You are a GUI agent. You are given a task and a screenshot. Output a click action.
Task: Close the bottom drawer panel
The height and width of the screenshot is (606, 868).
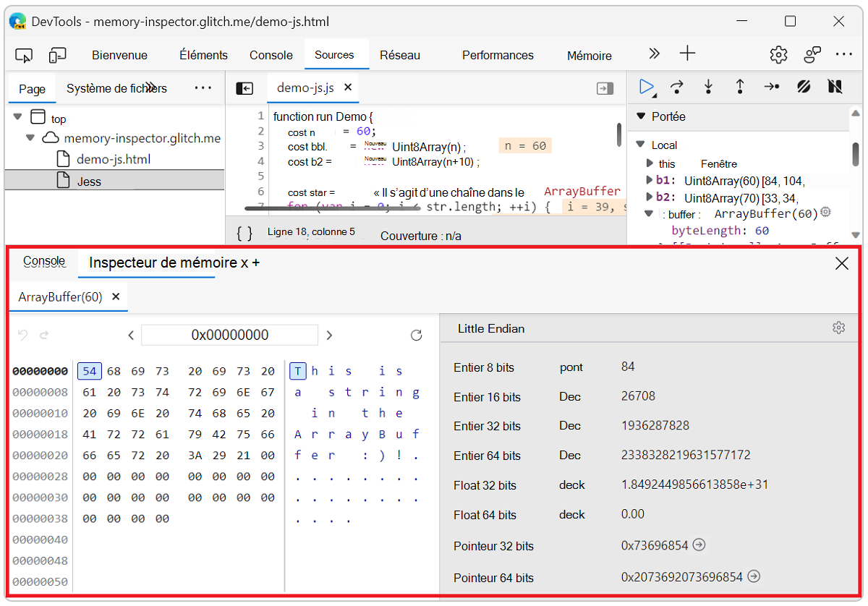(x=841, y=264)
